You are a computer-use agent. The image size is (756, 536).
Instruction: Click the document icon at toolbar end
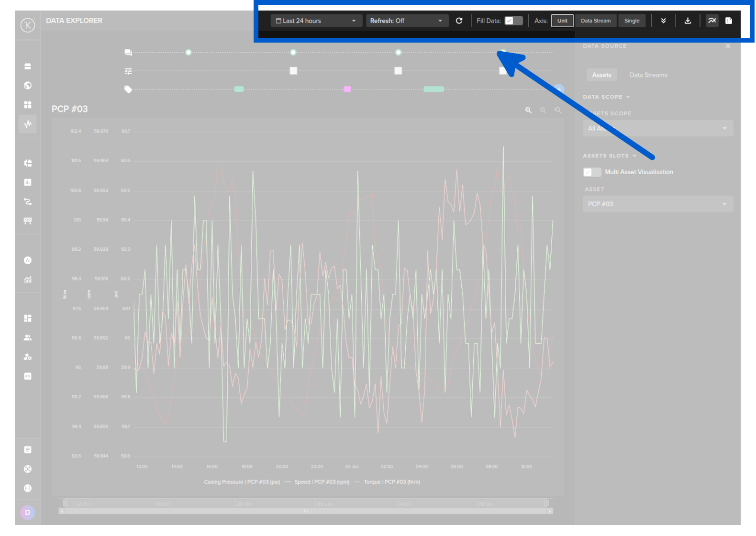729,21
